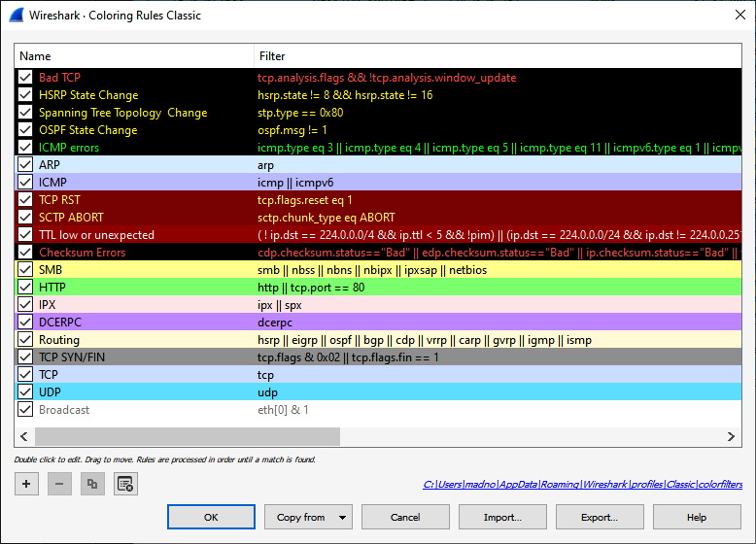Disable the Routing rule checkbox
This screenshot has width=756, height=544.
(25, 340)
